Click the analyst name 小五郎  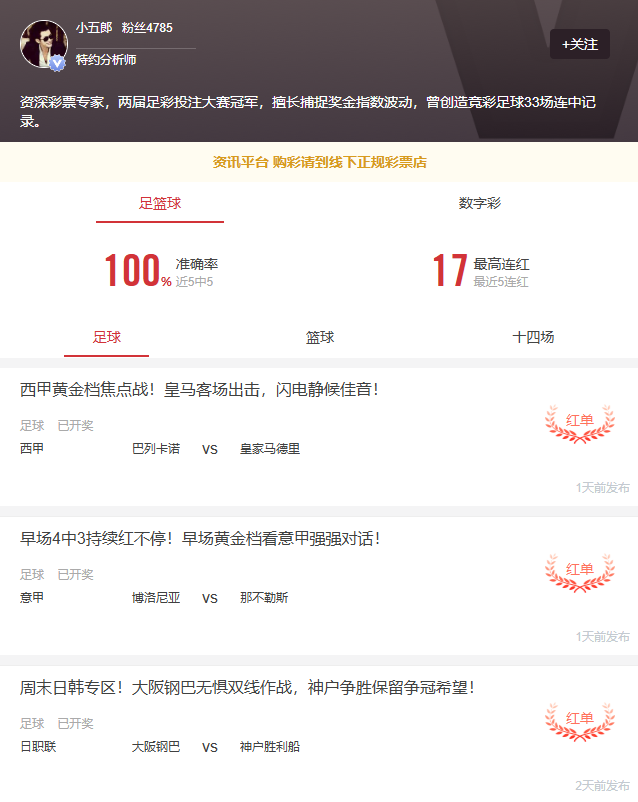click(94, 28)
